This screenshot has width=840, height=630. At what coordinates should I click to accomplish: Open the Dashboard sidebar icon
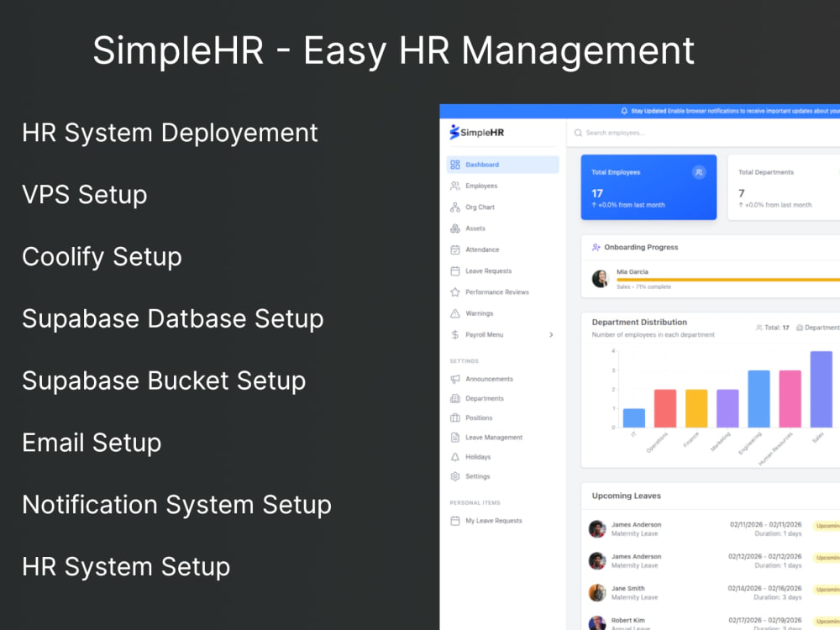pos(454,165)
